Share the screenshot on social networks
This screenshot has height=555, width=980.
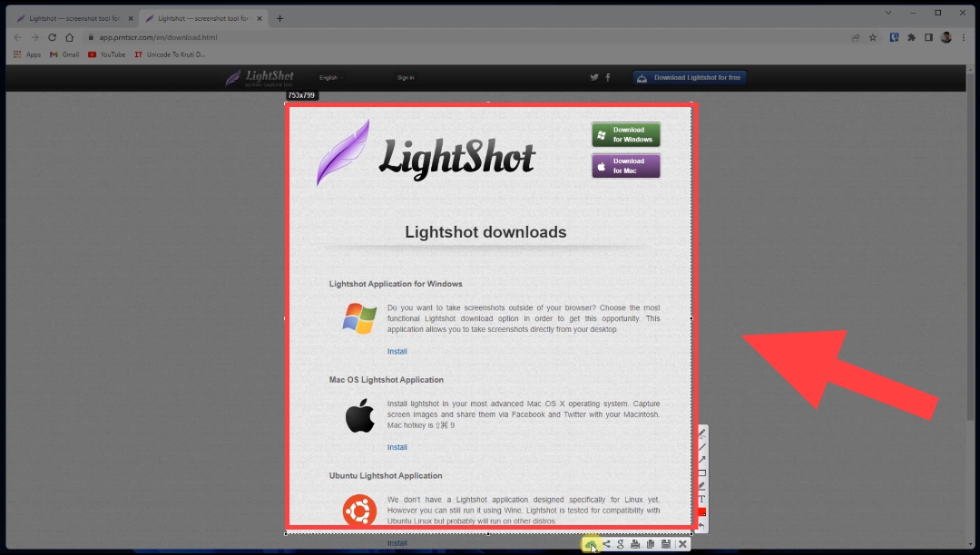(x=605, y=544)
